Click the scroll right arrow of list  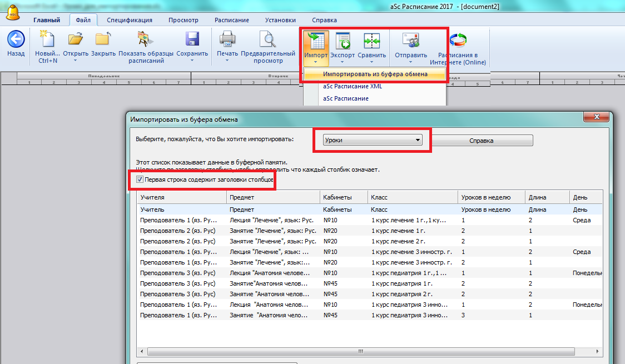pyautogui.click(x=597, y=351)
